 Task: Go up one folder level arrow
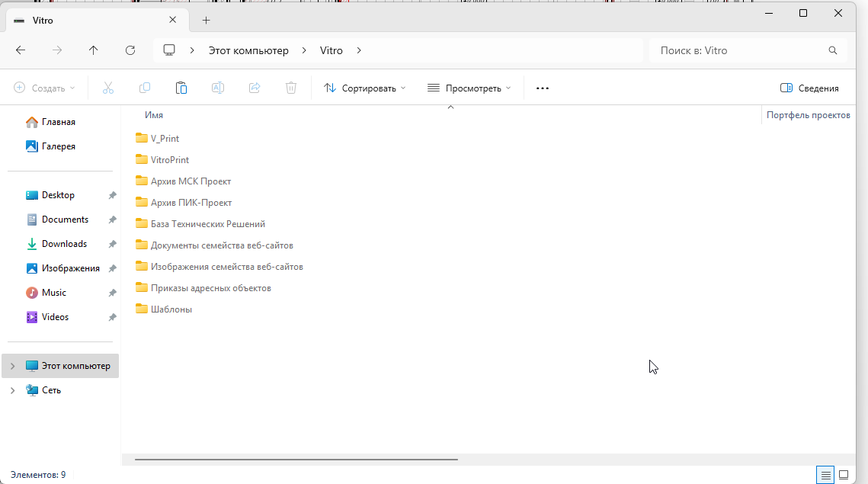click(94, 50)
